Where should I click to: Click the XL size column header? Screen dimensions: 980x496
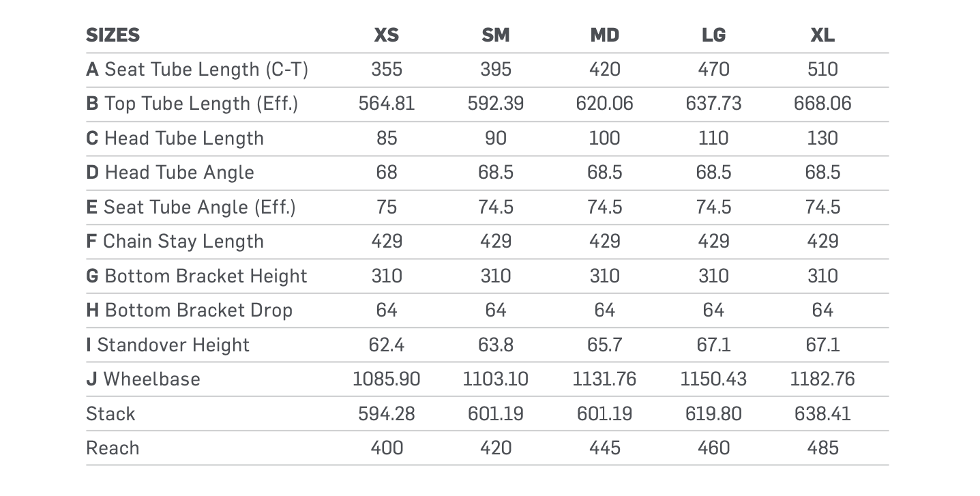pyautogui.click(x=822, y=35)
